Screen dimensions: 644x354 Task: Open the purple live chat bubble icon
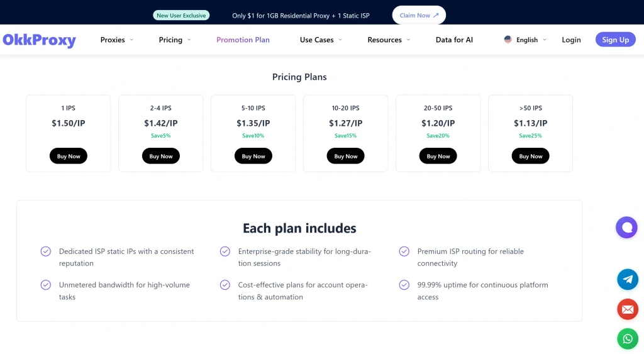click(x=626, y=228)
